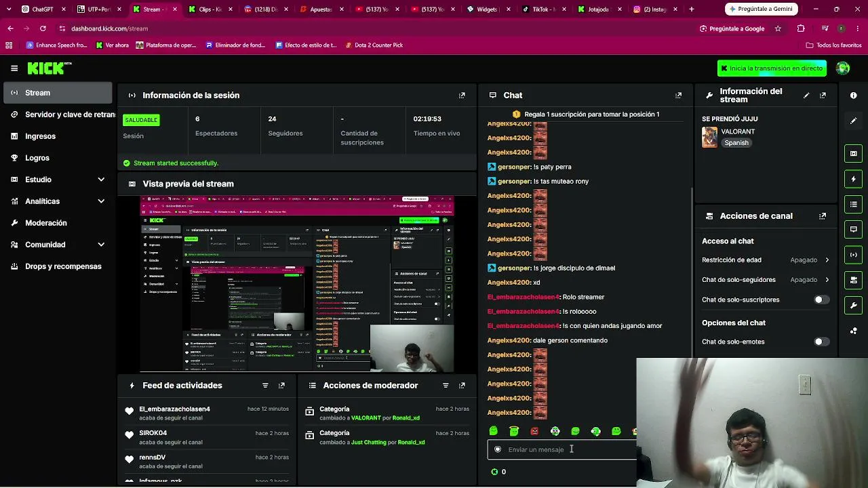Pick the red angry emote in chat

pyautogui.click(x=534, y=431)
